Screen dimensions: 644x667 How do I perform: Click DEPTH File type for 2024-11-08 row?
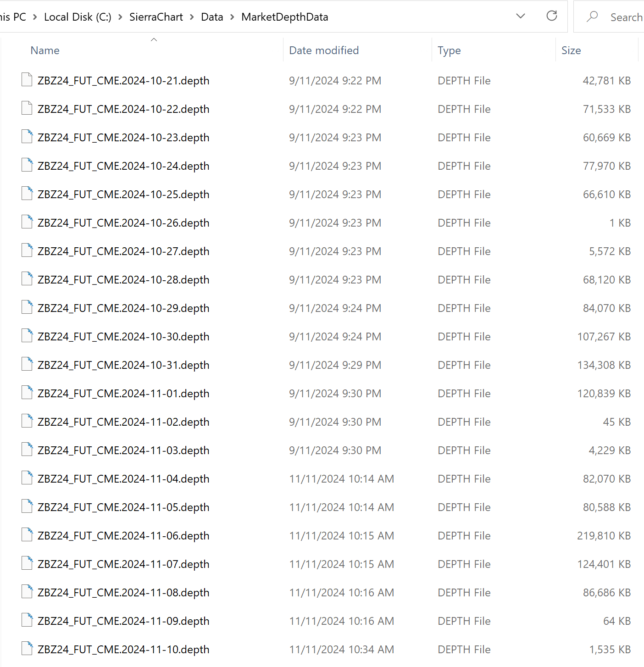(464, 593)
